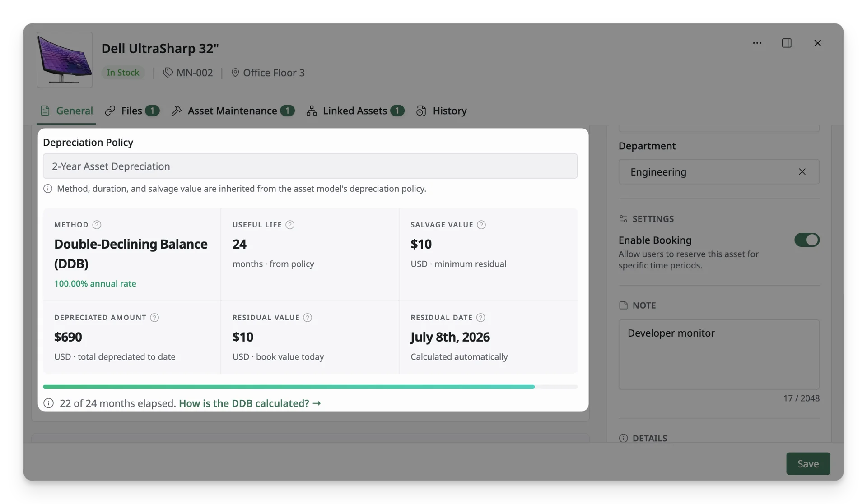Show the Depreciated Amount help icon

pos(154,318)
